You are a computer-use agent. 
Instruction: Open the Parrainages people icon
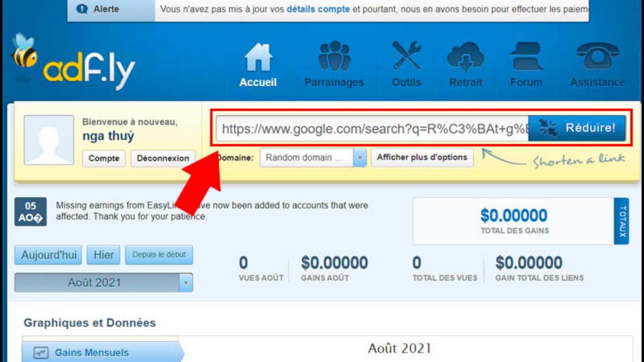tap(334, 56)
